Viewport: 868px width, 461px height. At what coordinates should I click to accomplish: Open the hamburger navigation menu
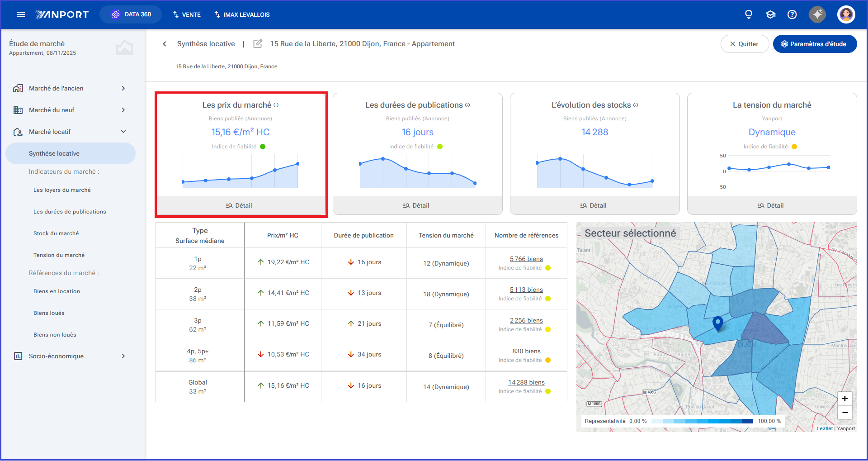tap(20, 14)
